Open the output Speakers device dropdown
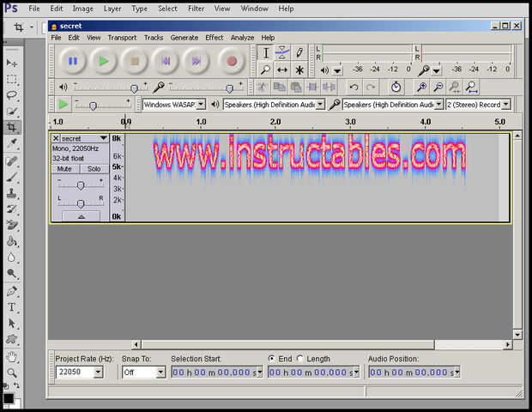Image resolution: width=532 pixels, height=412 pixels. [320, 105]
